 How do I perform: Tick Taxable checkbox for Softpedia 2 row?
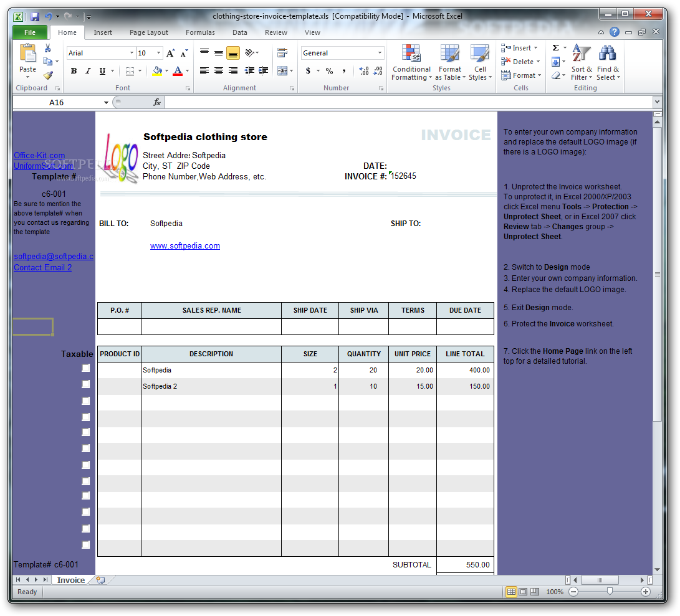86,384
